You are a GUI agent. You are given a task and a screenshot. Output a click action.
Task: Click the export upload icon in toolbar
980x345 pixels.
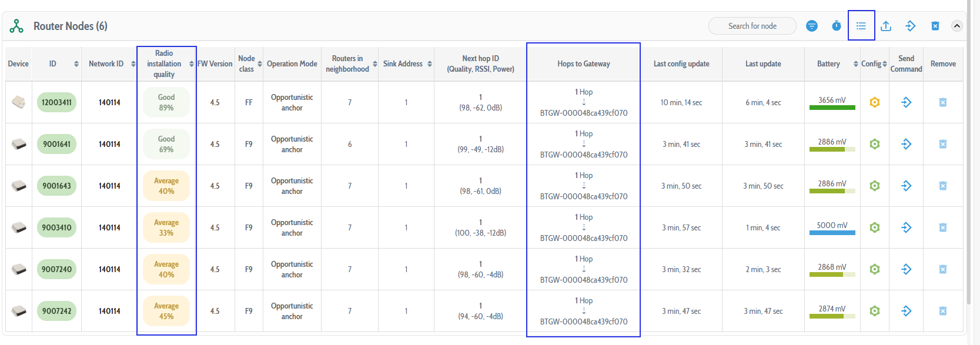tap(886, 26)
